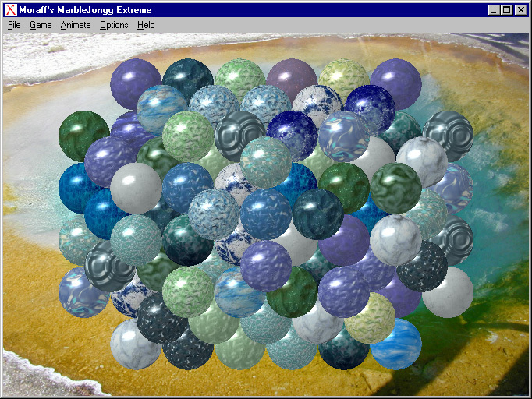Open the Animate menu
This screenshot has height=399, width=532.
pos(76,25)
